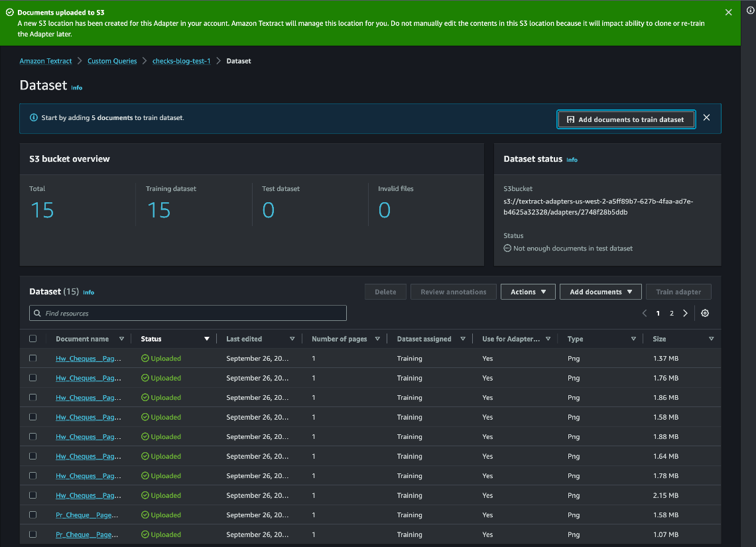Viewport: 756px width, 547px height.
Task: Open table preferences gear icon
Action: click(705, 314)
